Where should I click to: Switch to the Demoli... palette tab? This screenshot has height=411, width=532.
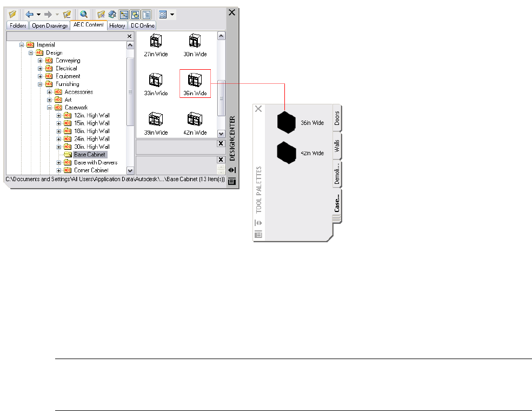pos(337,174)
